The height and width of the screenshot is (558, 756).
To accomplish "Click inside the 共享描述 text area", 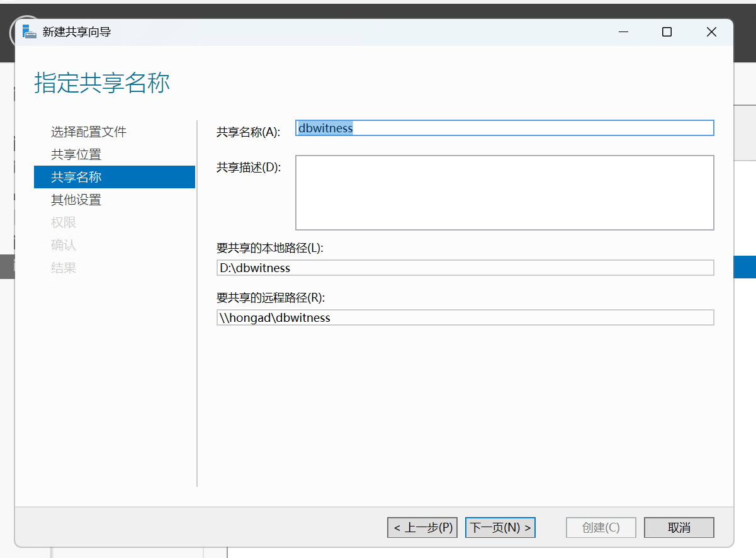I will click(x=504, y=192).
